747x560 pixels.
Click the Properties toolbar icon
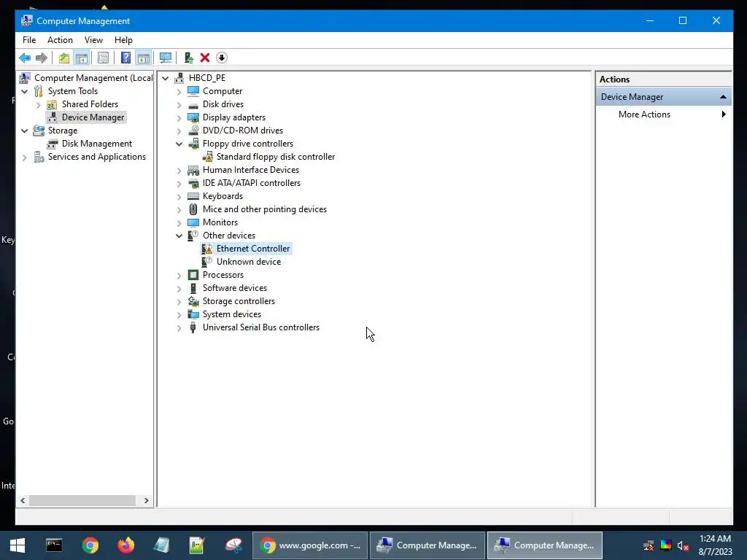(x=103, y=58)
